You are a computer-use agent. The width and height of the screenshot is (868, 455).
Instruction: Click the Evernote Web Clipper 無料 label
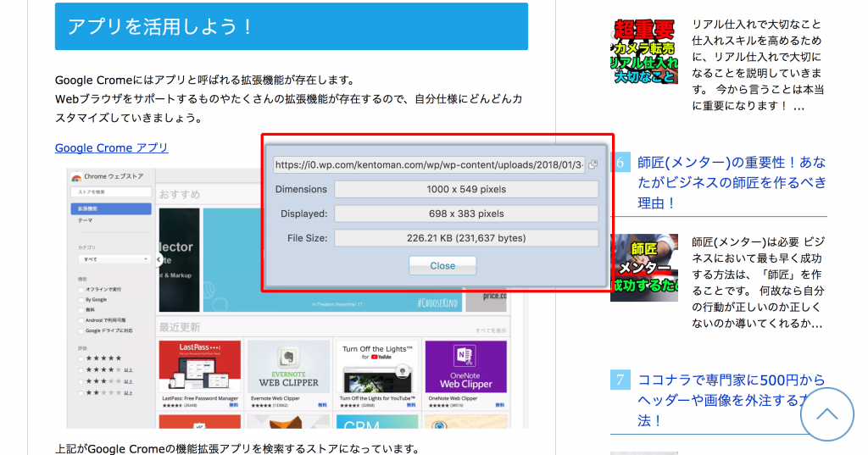322,405
